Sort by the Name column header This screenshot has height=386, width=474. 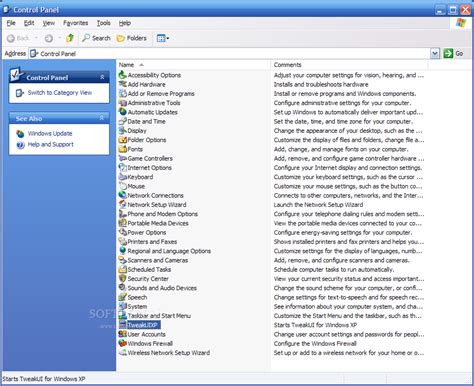193,65
